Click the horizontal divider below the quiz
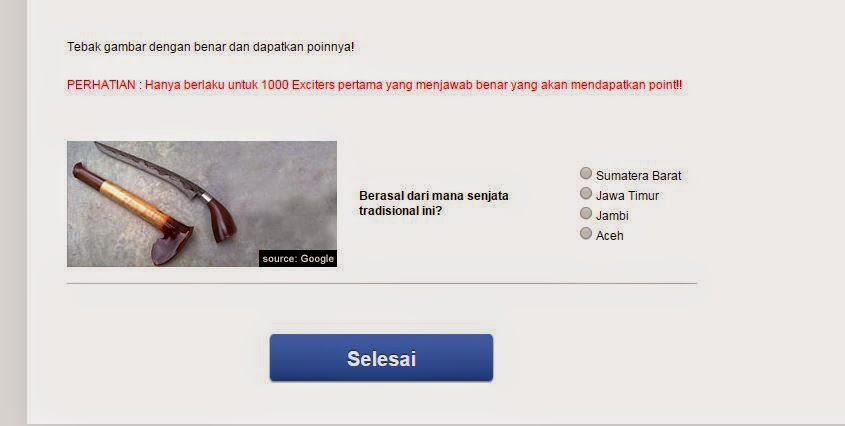Screen dimensions: 845x426 pos(382,283)
